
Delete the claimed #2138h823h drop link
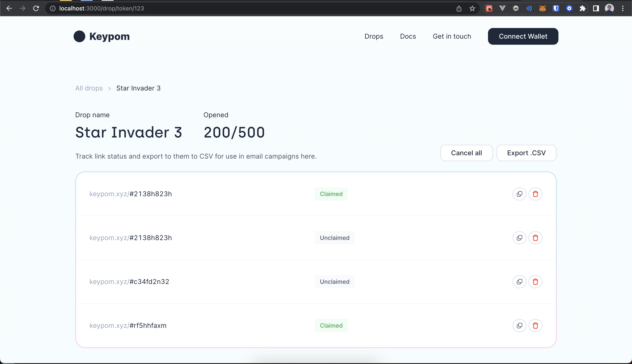535,194
